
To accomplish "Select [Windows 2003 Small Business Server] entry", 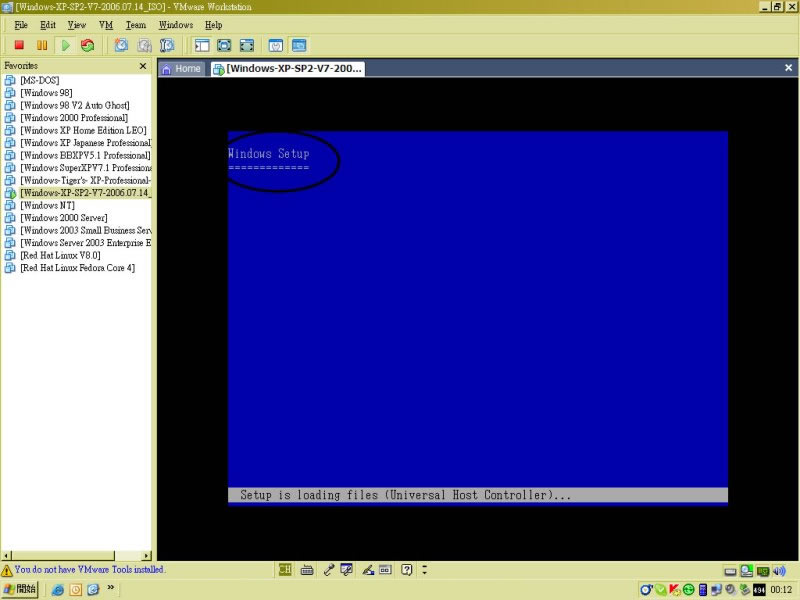I will point(78,230).
